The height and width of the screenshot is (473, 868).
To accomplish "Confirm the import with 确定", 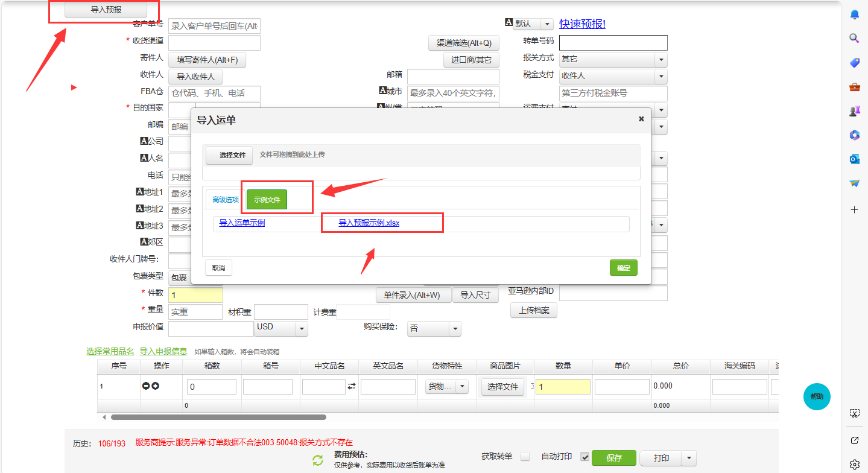I will [624, 268].
